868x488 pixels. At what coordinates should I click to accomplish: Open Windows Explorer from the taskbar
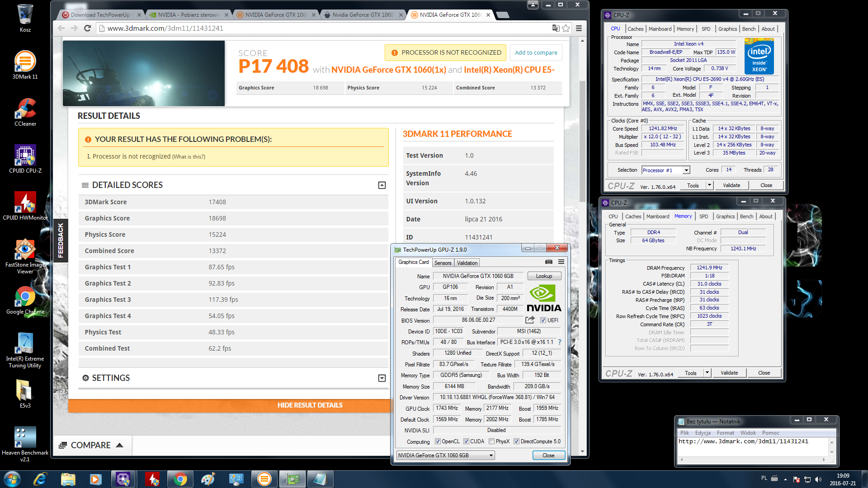(68, 479)
